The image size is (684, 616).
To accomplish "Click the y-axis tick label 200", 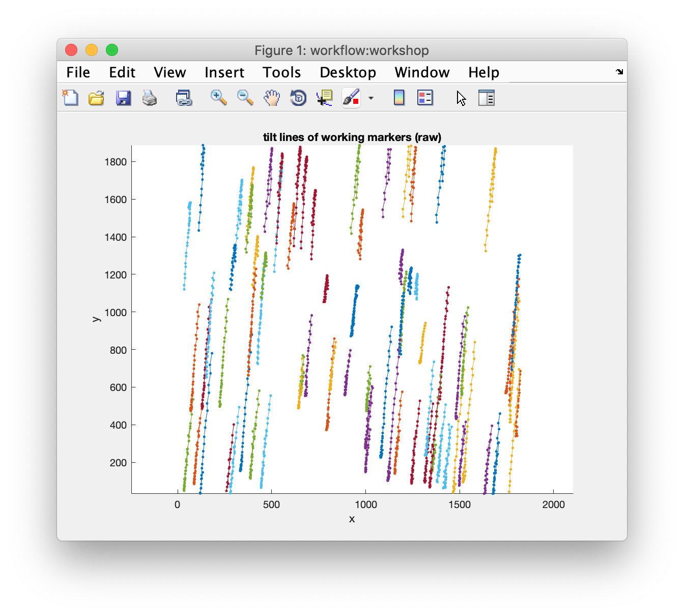I will [x=118, y=462].
